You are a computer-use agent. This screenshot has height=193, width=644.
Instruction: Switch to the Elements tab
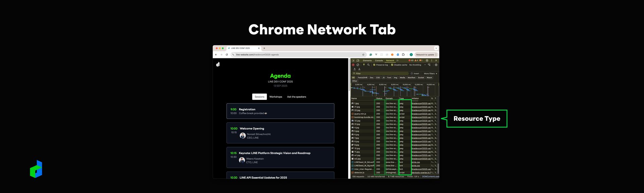pos(367,61)
